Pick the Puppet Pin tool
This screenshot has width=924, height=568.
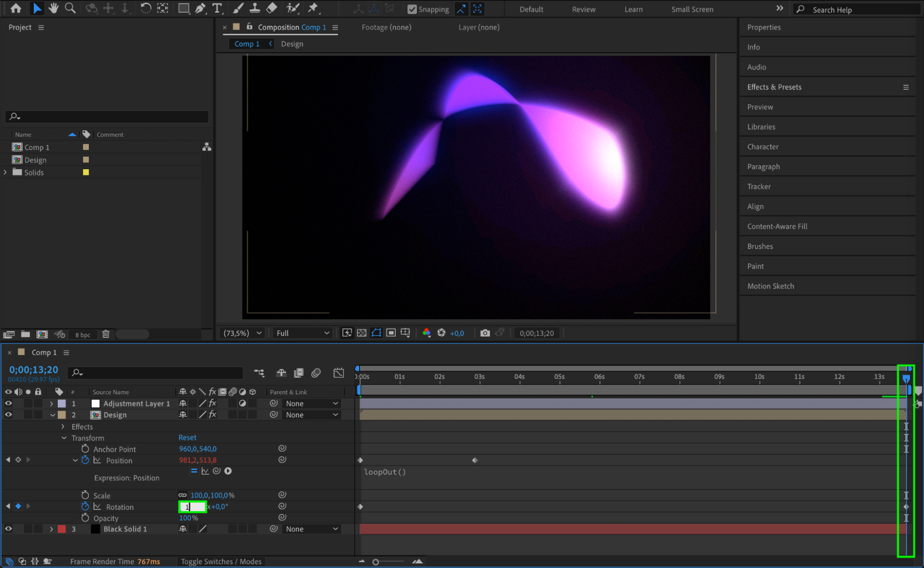click(313, 8)
